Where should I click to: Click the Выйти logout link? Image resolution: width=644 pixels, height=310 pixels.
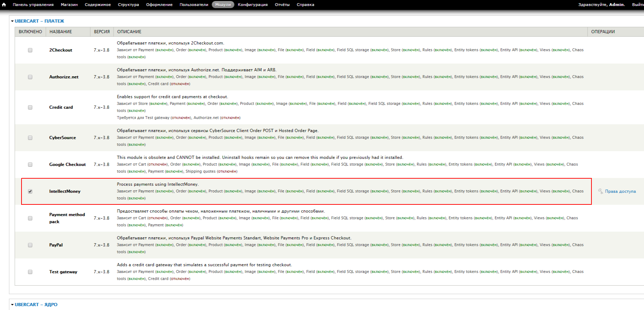(637, 5)
